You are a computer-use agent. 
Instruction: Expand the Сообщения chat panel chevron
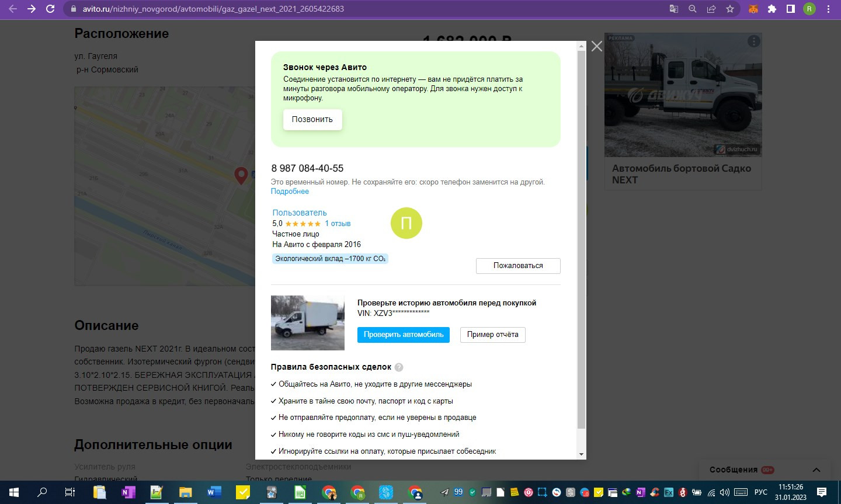pyautogui.click(x=816, y=470)
